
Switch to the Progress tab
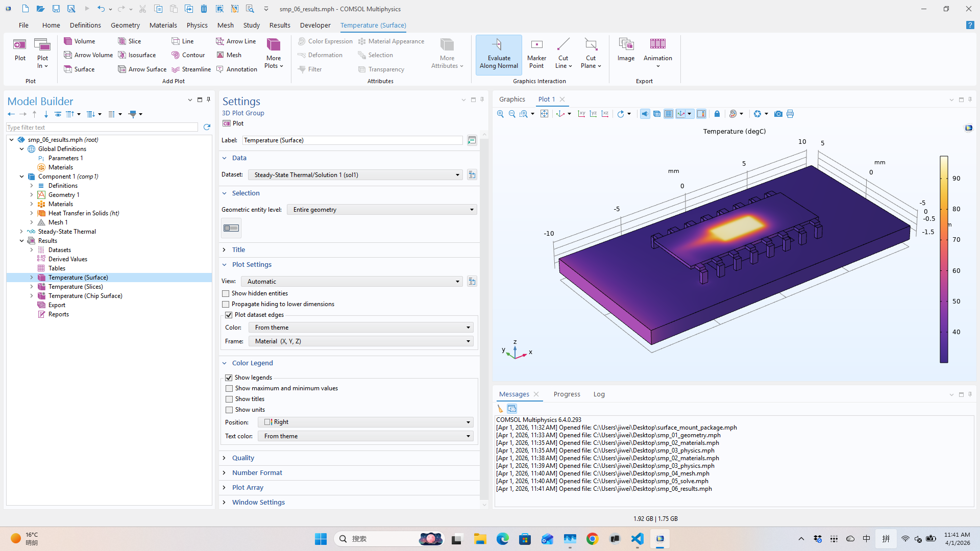pyautogui.click(x=567, y=394)
